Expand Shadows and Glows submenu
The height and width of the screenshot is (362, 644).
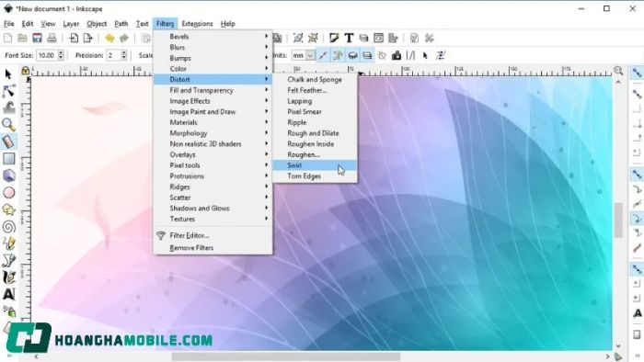pyautogui.click(x=213, y=208)
